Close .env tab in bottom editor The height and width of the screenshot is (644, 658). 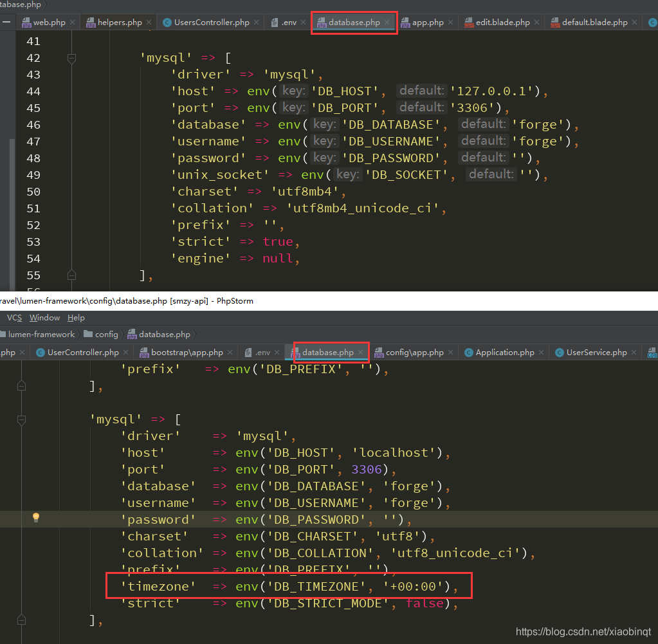[277, 352]
